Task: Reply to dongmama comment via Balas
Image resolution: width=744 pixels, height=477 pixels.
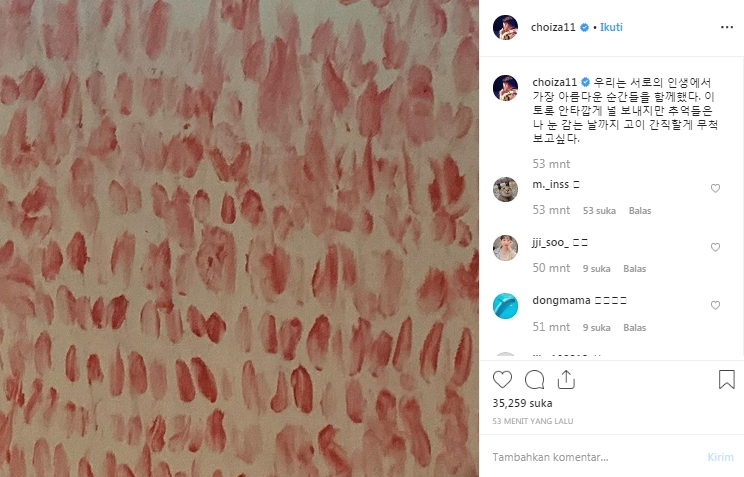Action: 634,327
